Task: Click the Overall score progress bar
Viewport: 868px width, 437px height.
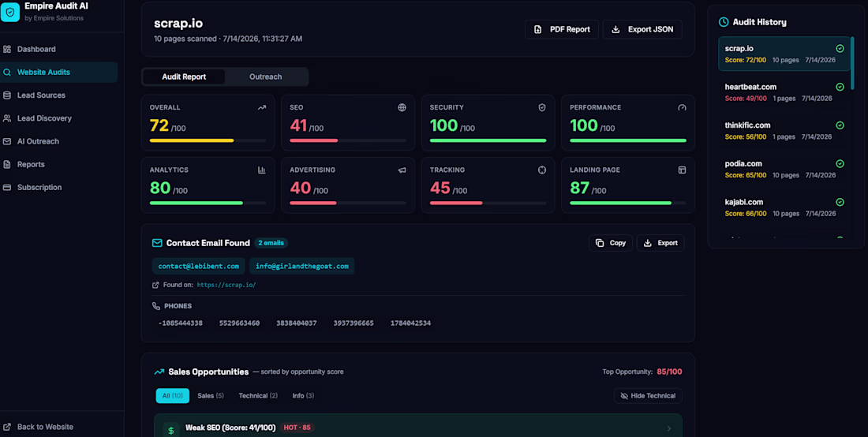Action: click(x=208, y=140)
